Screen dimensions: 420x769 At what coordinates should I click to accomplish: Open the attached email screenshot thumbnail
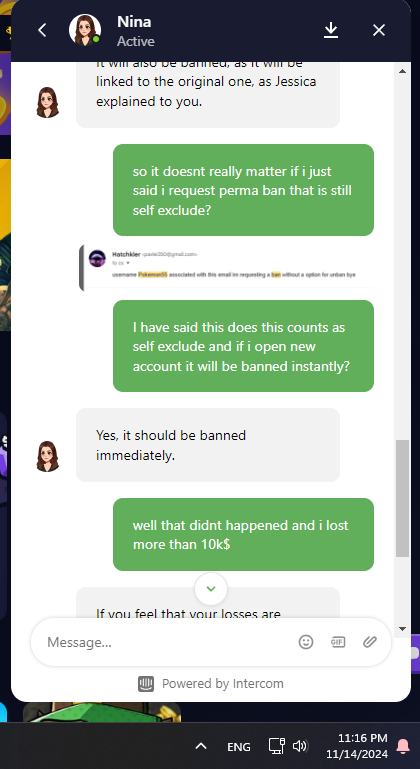(x=226, y=268)
